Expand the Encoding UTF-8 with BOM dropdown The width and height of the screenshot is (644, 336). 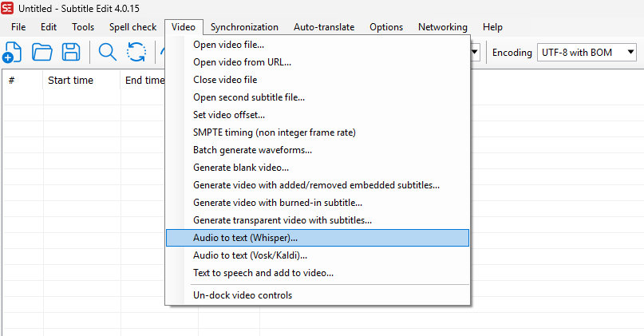(x=588, y=53)
